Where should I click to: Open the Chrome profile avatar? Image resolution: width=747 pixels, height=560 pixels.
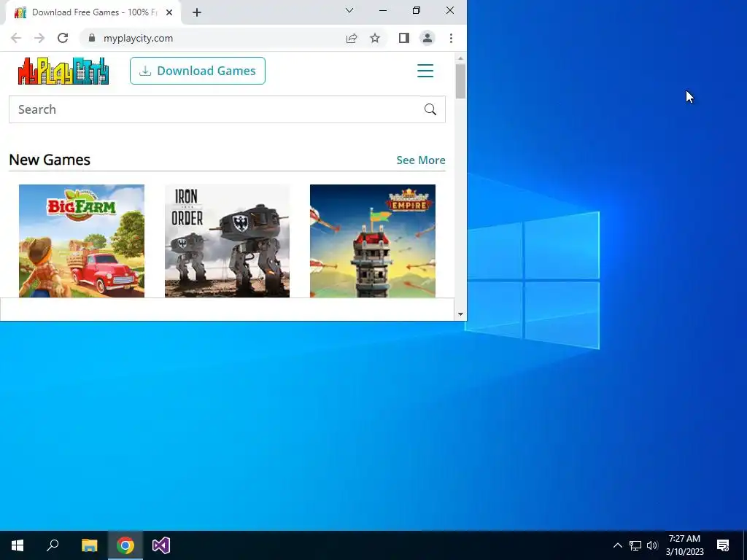(x=427, y=38)
